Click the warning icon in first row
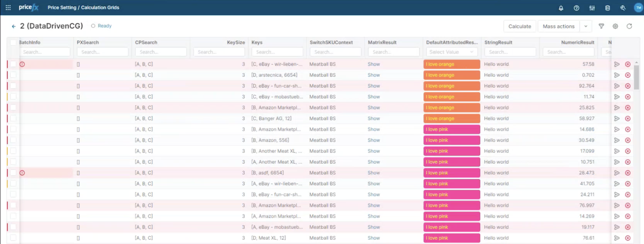Viewport: 644px width, 244px height. tap(22, 64)
